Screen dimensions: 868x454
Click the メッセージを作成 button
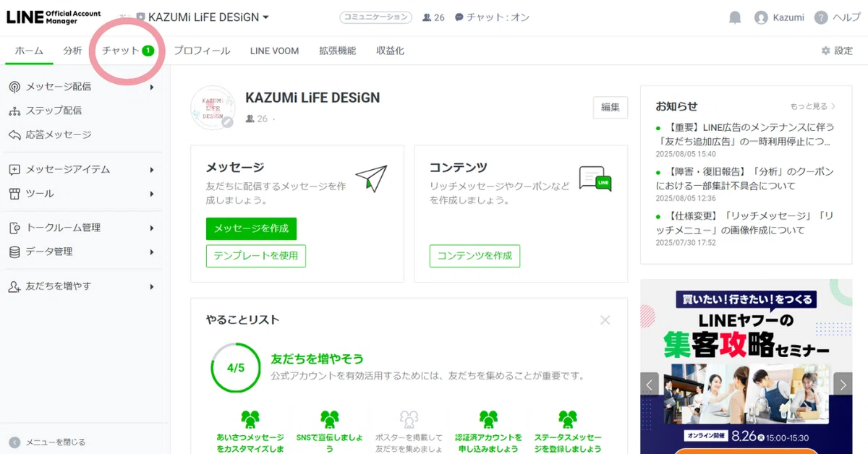click(251, 228)
